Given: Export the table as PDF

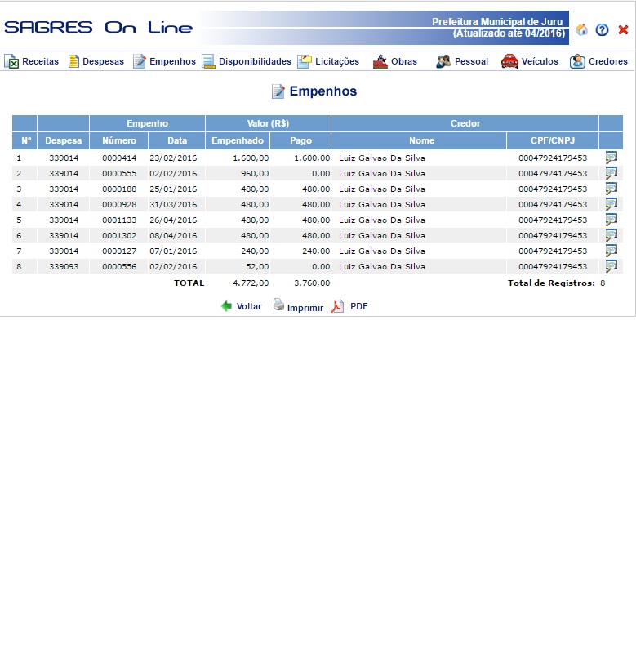Looking at the screenshot, I should point(349,306).
